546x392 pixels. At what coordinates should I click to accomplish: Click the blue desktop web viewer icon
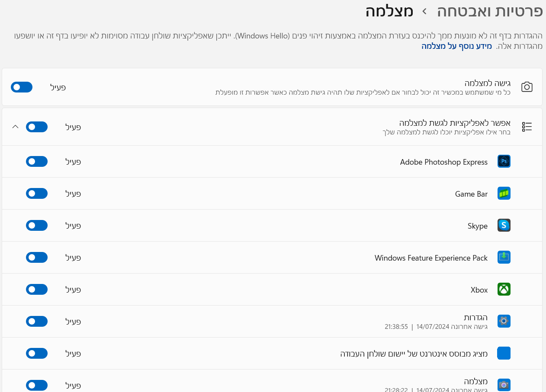pos(504,354)
